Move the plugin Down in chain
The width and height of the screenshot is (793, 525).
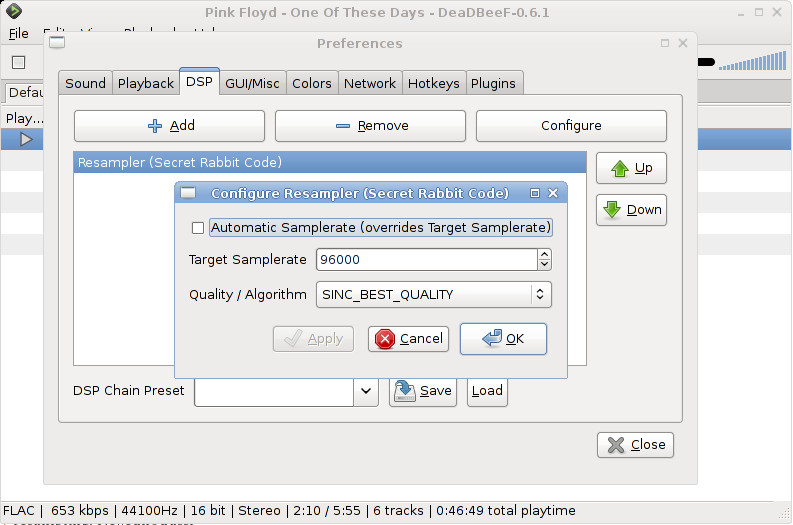631,210
